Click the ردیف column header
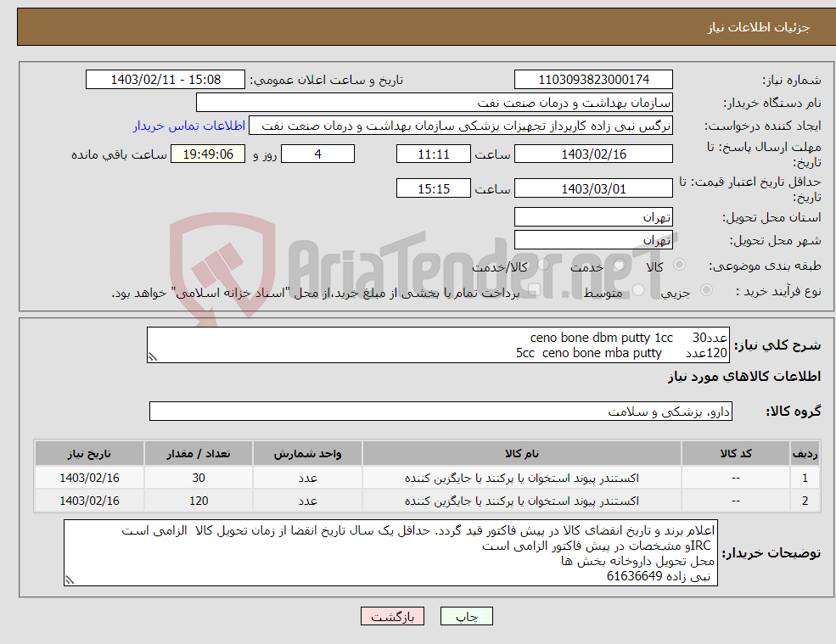 (805, 453)
